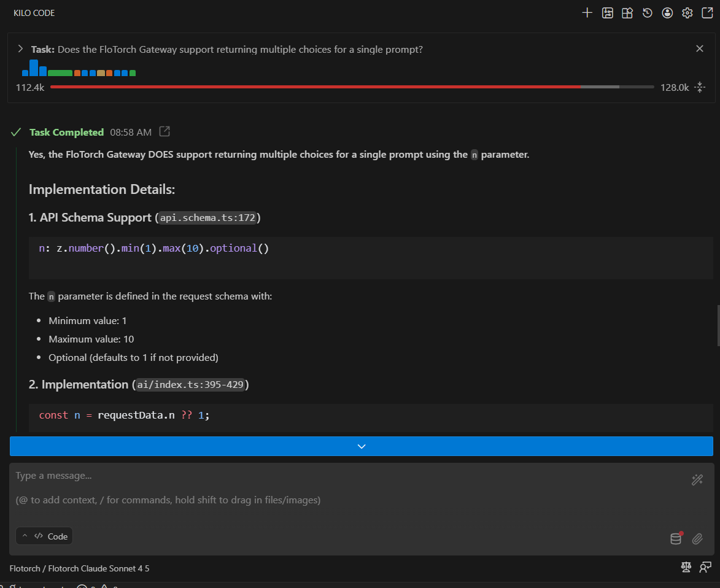Expand the Task summary header chevron
The image size is (720, 588).
coord(20,48)
